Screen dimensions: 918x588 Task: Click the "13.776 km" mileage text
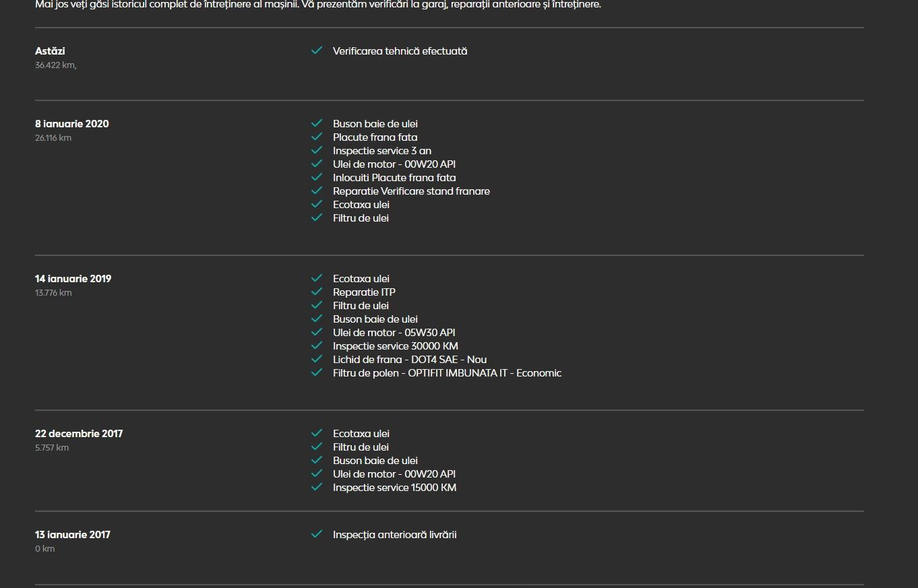pyautogui.click(x=53, y=293)
